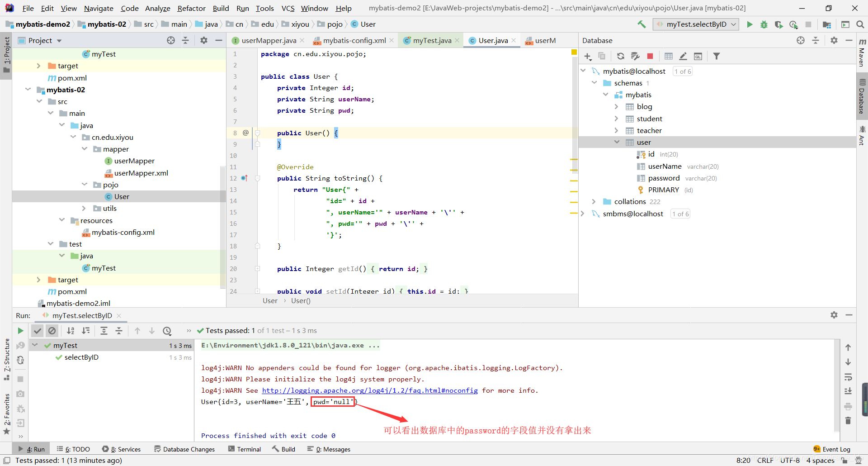Screen dimensions: 868x466
Task: Click the Project tree vertical scrollbar
Action: (x=222, y=226)
